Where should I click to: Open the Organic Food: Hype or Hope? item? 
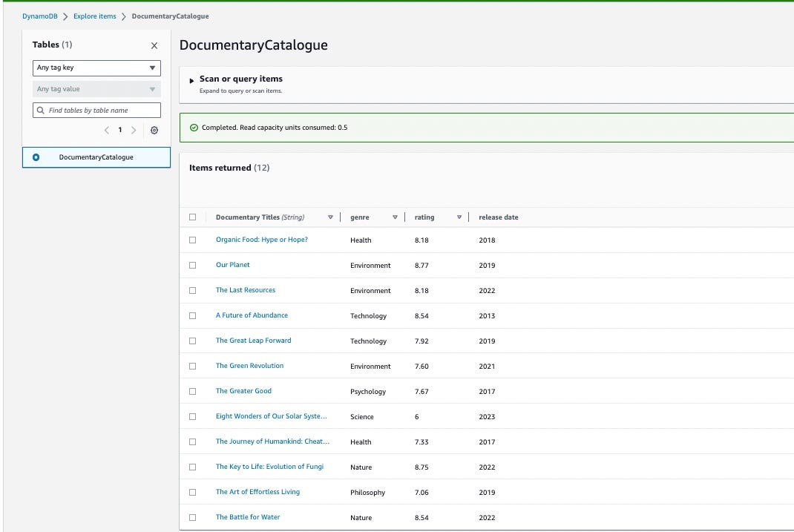261,240
